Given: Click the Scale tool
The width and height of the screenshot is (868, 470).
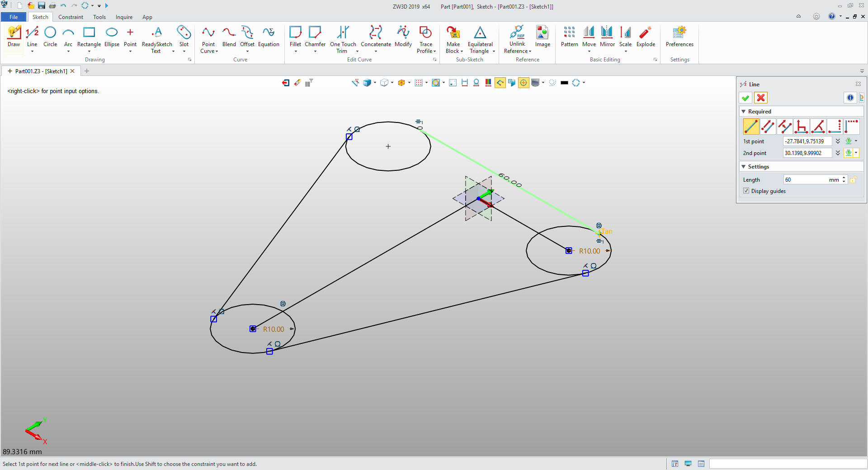Looking at the screenshot, I should pos(626,37).
